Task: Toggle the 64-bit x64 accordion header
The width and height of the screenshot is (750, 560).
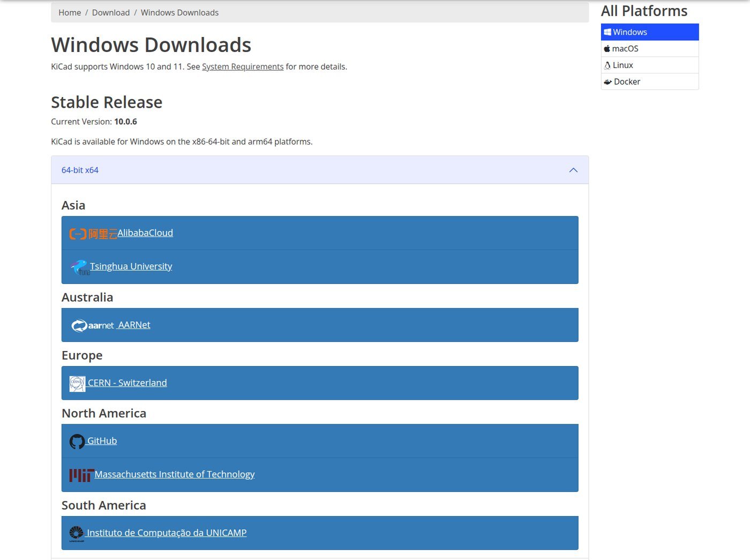Action: click(x=320, y=170)
